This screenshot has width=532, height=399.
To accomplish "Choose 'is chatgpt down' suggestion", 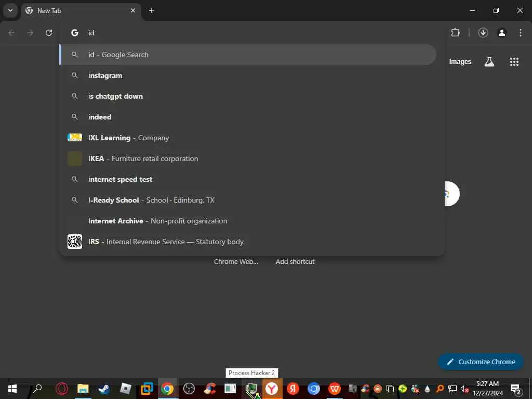I will pyautogui.click(x=248, y=96).
